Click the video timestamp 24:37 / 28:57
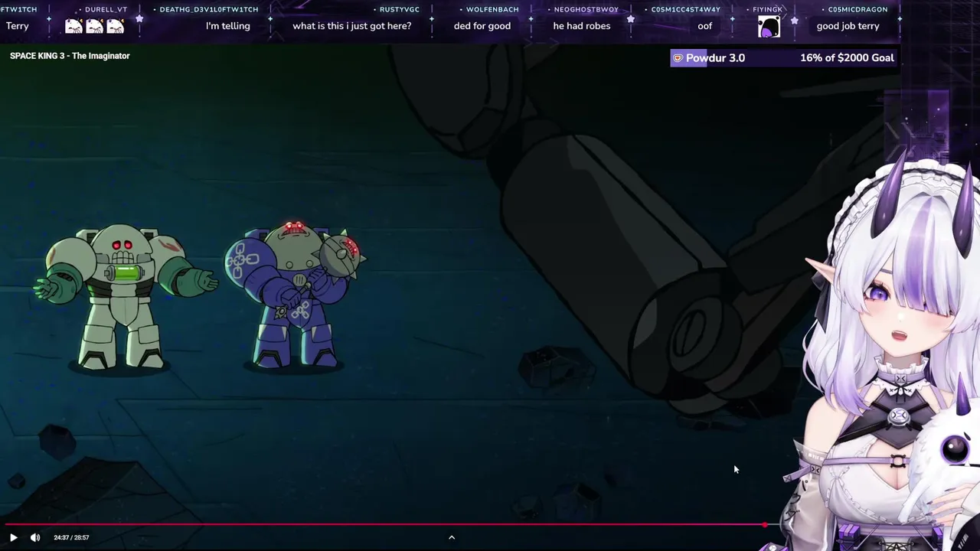The width and height of the screenshot is (980, 551). [x=71, y=537]
